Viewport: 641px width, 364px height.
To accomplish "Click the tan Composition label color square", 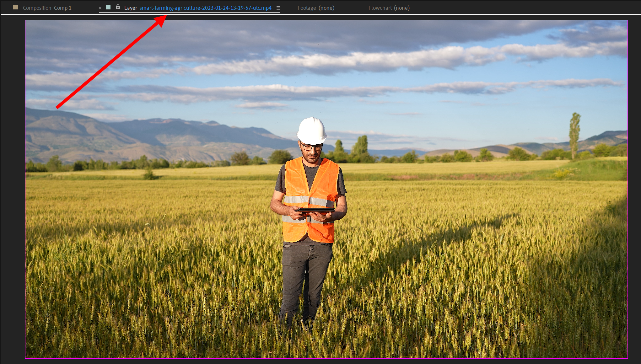I will 15,7.
